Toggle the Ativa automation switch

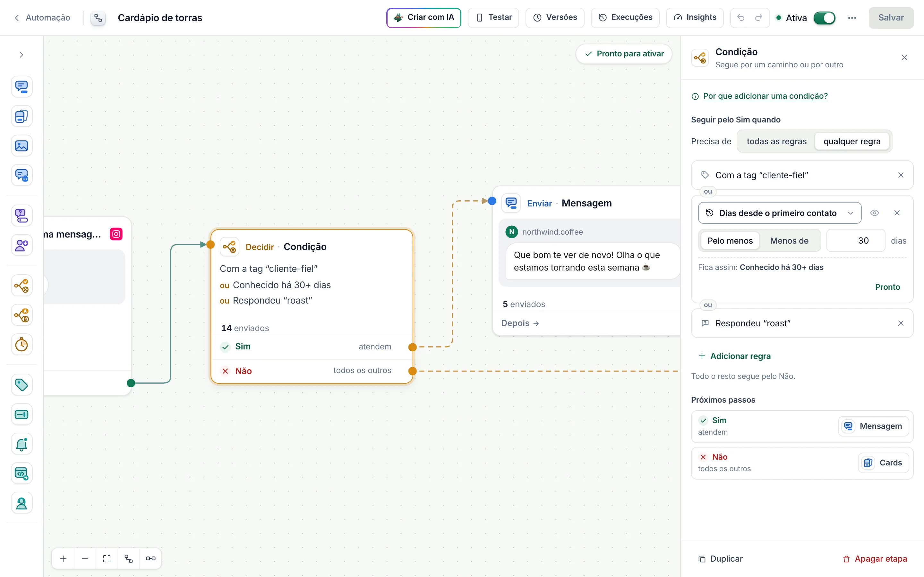click(824, 18)
